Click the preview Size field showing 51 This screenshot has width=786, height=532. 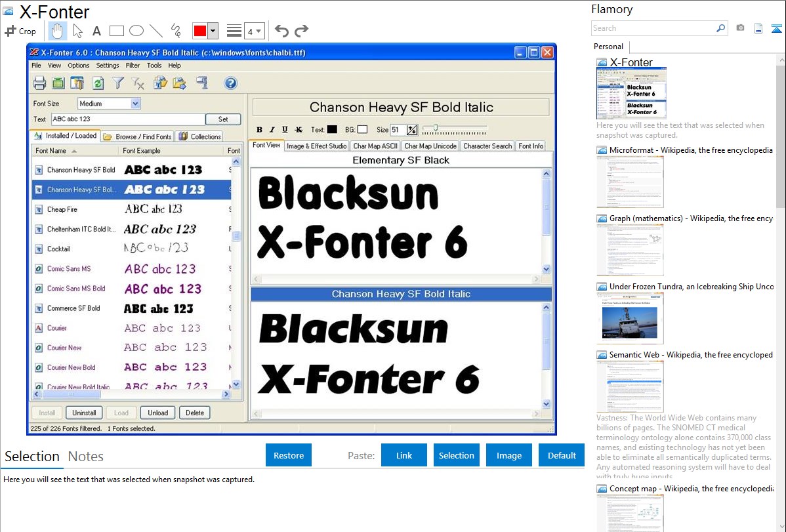pyautogui.click(x=398, y=130)
